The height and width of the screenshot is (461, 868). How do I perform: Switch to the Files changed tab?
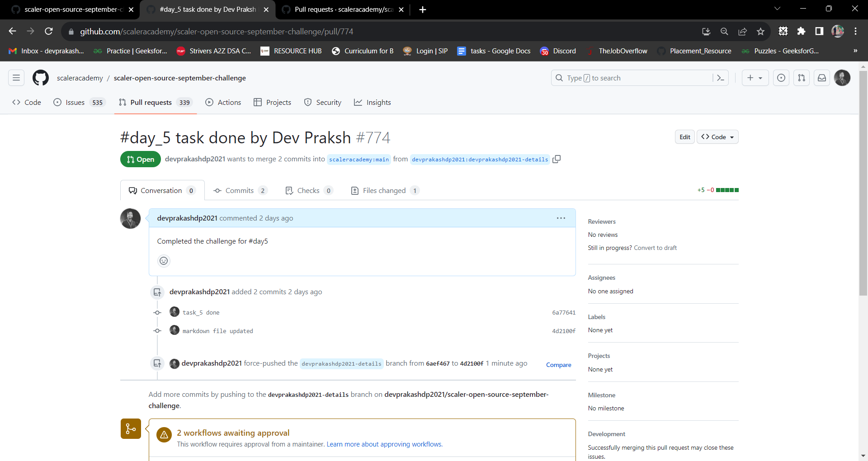point(384,190)
